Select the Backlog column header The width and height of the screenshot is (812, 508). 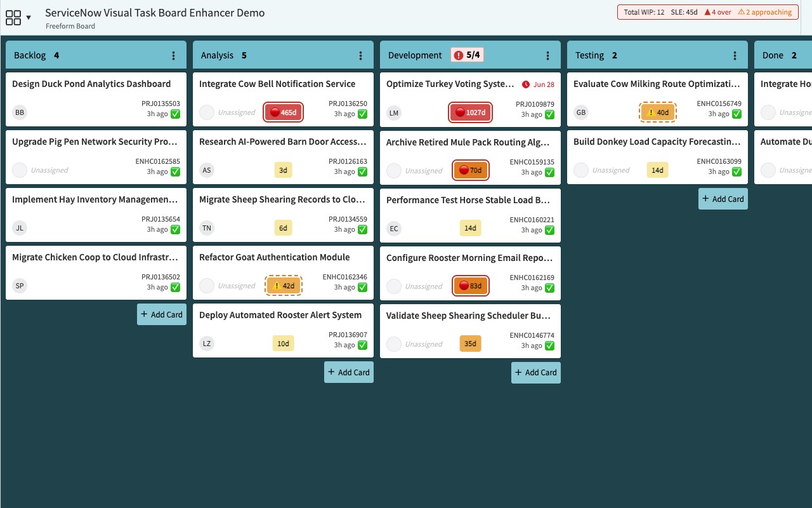(96, 55)
